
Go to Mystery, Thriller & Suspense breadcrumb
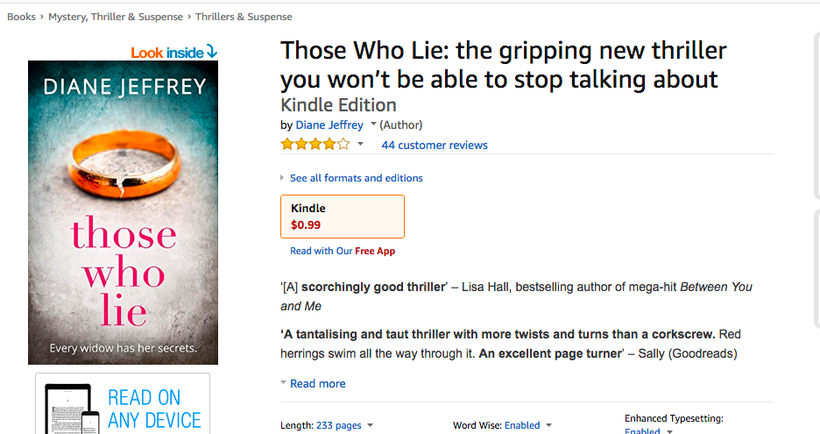click(x=116, y=17)
